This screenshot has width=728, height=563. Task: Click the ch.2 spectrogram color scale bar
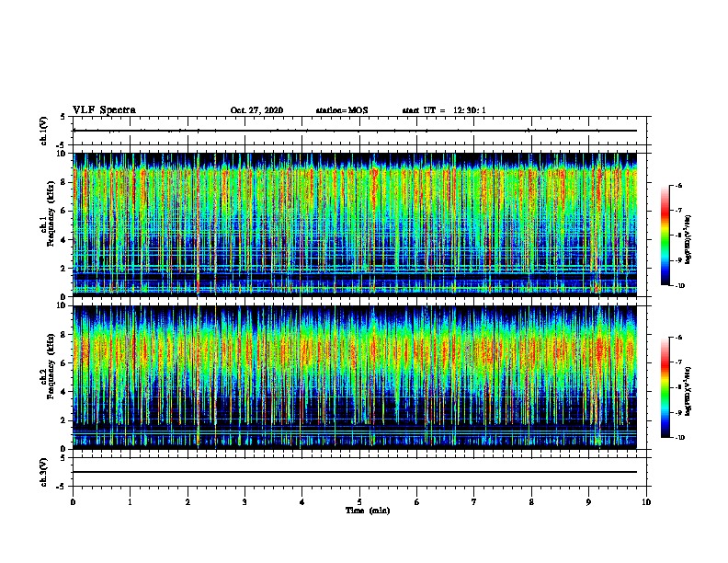(x=665, y=387)
